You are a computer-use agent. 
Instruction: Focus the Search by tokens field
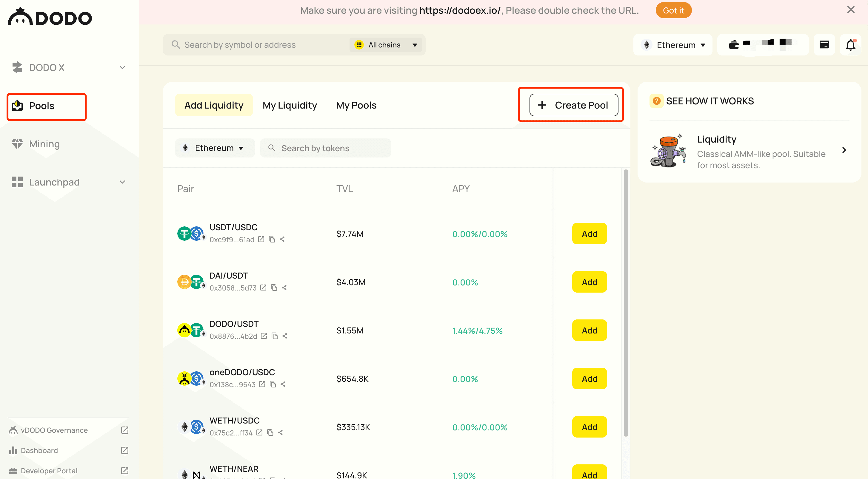point(325,148)
